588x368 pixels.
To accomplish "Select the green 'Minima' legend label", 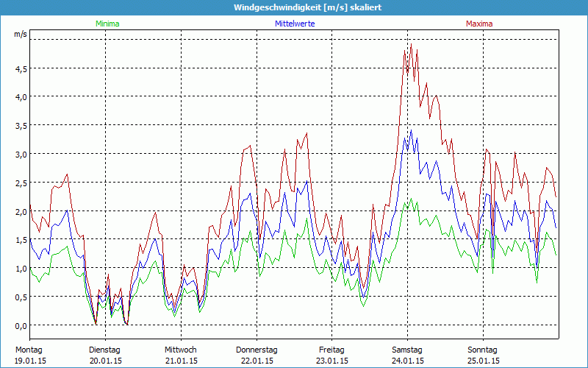I will pyautogui.click(x=107, y=24).
